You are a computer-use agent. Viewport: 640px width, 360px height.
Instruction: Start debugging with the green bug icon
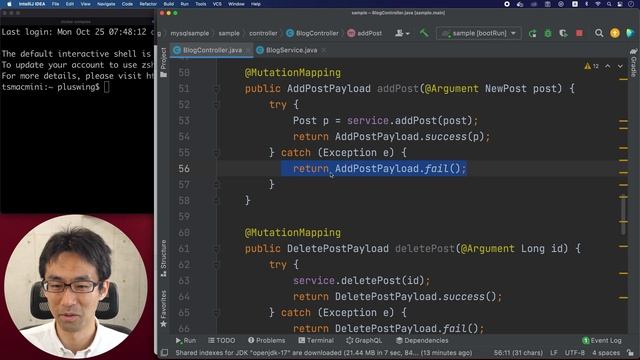548,33
